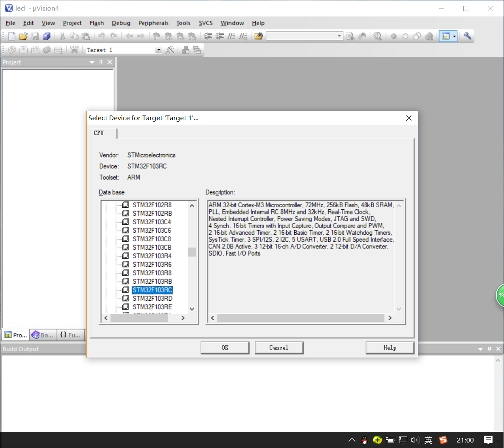Open the Peripherals menu
Image resolution: width=504 pixels, height=448 pixels.
tap(153, 23)
